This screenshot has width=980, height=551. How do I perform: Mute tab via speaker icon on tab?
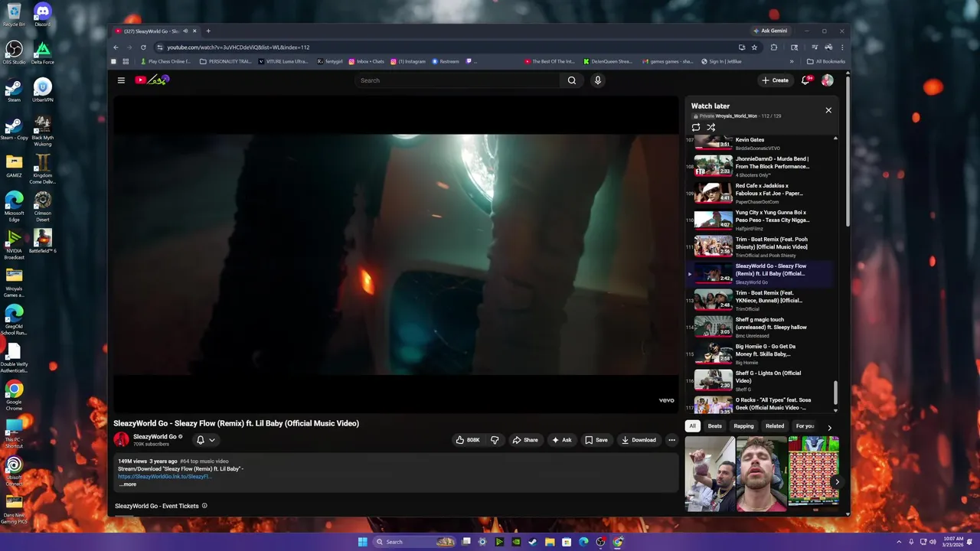click(x=185, y=31)
